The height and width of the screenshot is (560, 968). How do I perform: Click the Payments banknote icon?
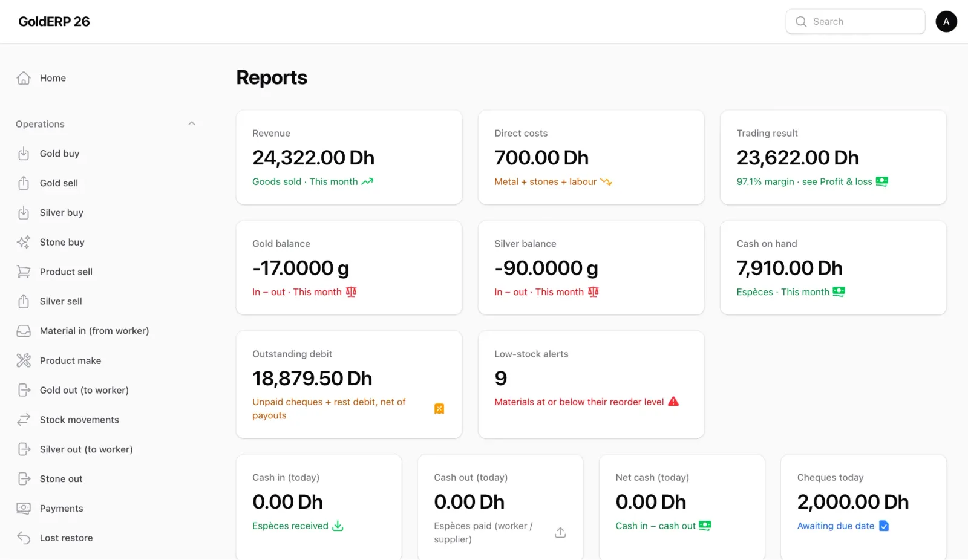pyautogui.click(x=24, y=509)
